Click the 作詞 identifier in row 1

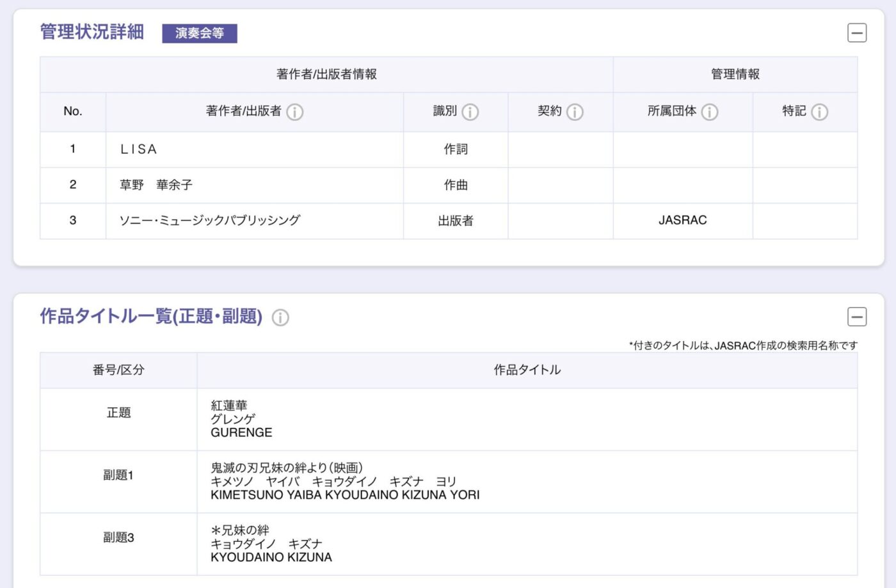pos(456,149)
